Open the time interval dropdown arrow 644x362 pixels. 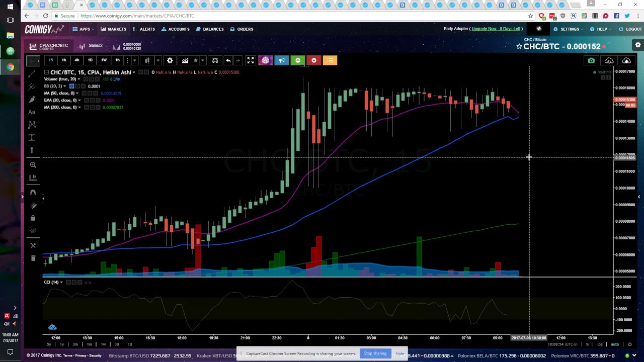(134, 60)
